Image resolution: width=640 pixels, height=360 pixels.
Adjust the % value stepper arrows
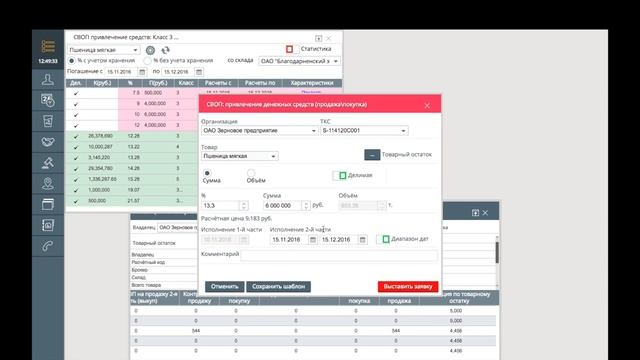(244, 205)
